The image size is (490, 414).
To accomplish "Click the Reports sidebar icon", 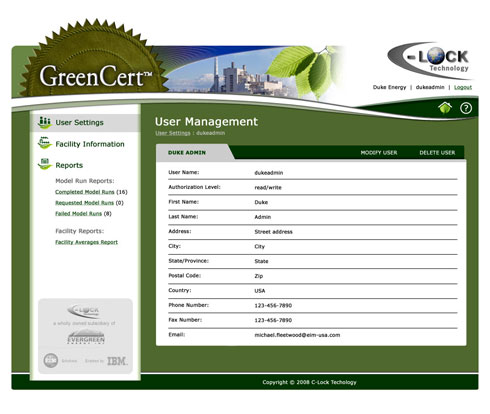I will (x=44, y=164).
